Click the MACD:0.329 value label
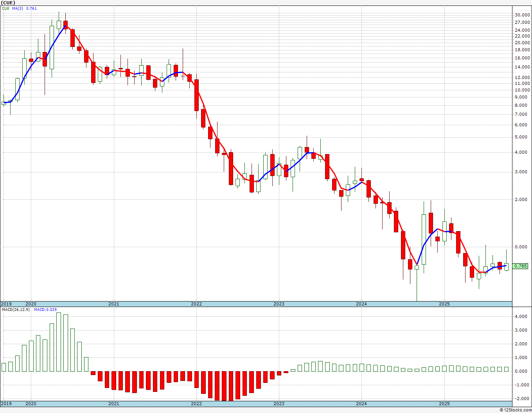Screen dimensions: 532x413 (45, 310)
